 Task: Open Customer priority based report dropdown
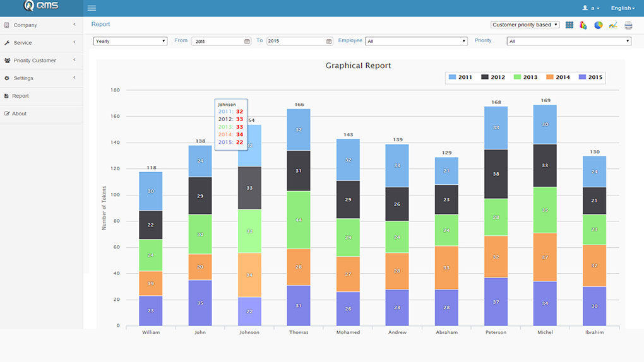pos(525,25)
